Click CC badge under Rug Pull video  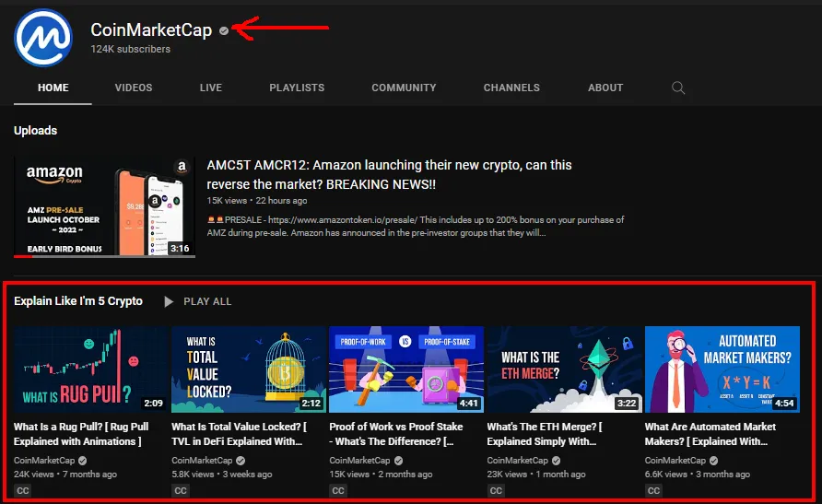(22, 491)
